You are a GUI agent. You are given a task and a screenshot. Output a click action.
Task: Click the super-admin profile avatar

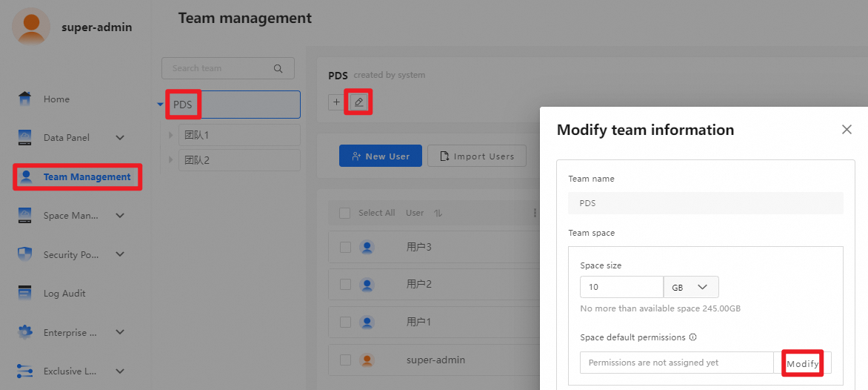(x=32, y=27)
